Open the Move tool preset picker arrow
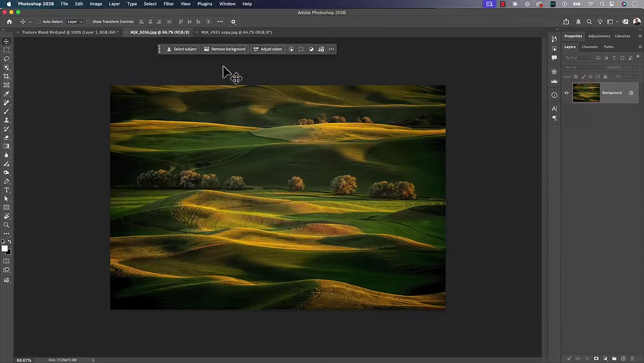This screenshot has height=363, width=644. (30, 22)
